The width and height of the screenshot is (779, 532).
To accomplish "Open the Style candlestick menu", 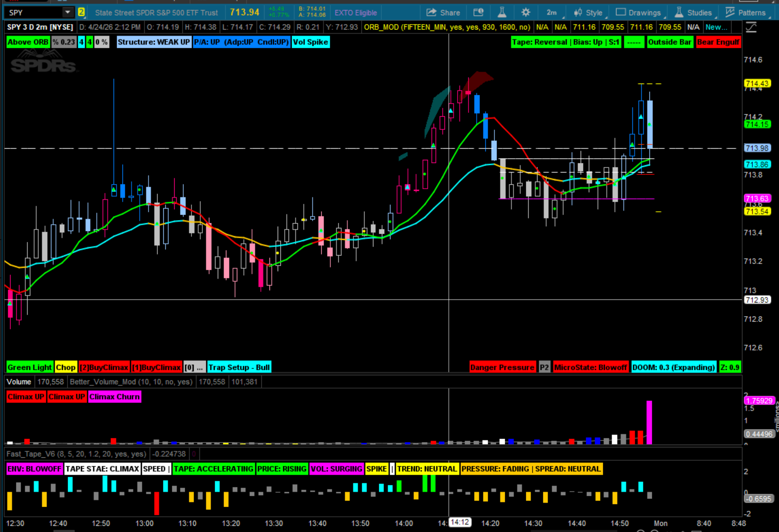I will (x=588, y=12).
